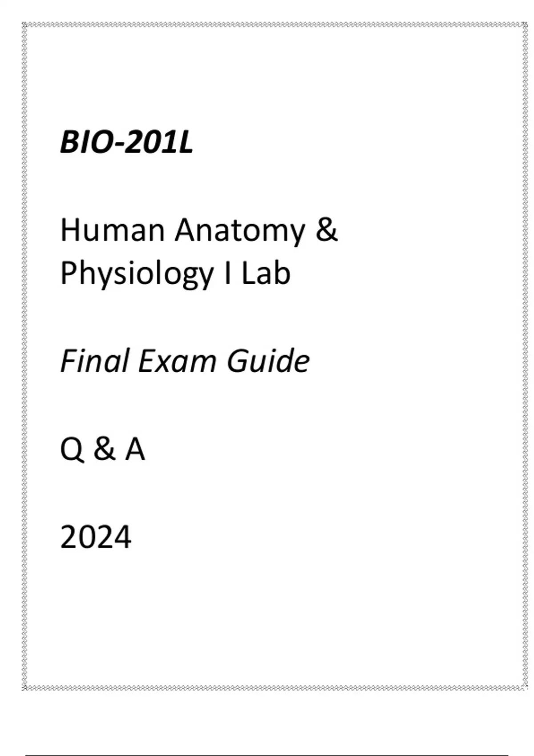Click the letter Q in Q & A
The width and height of the screenshot is (534, 756).
(72, 449)
